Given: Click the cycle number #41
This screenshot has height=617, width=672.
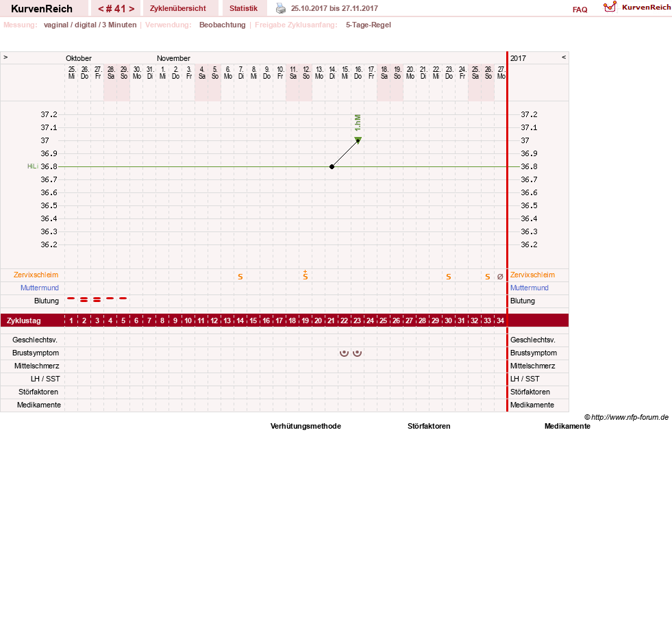Looking at the screenshot, I should tap(116, 9).
